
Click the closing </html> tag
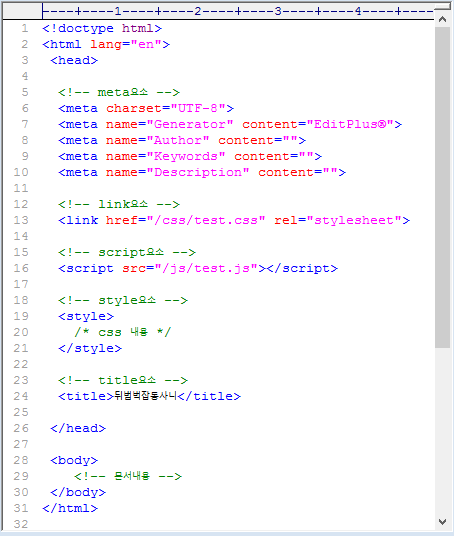(70, 508)
